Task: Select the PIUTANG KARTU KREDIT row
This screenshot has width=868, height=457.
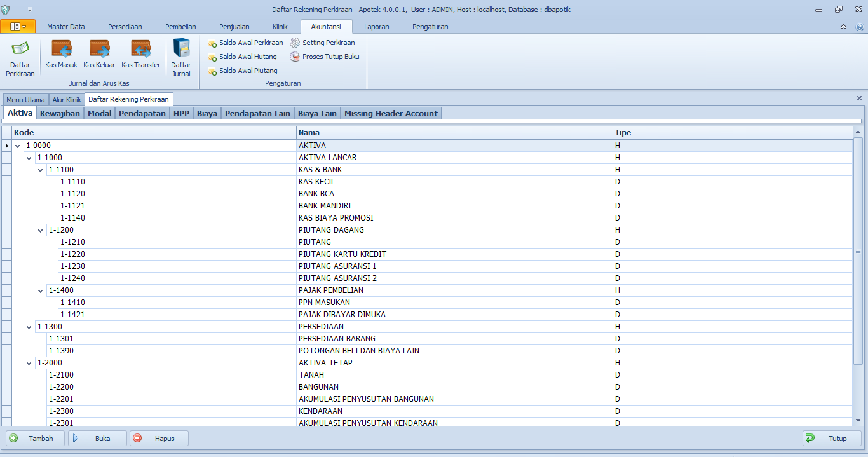Action: [x=426, y=254]
